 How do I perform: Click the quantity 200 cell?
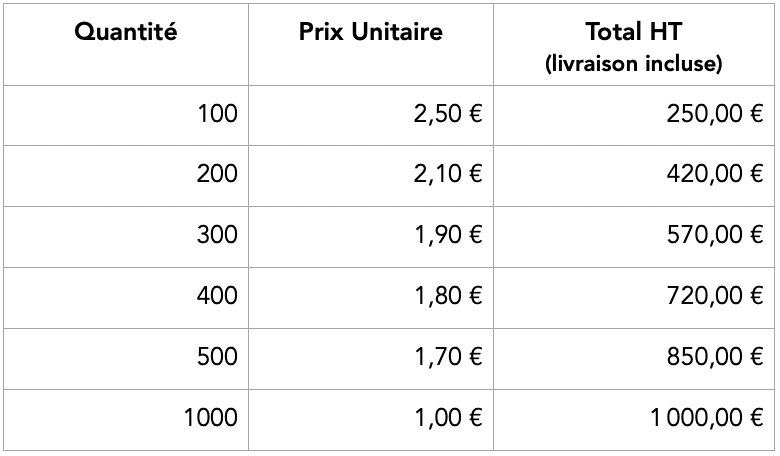[218, 174]
